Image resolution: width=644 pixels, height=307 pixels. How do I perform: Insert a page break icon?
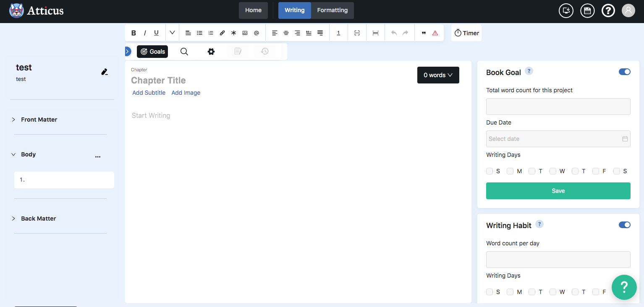coord(375,33)
